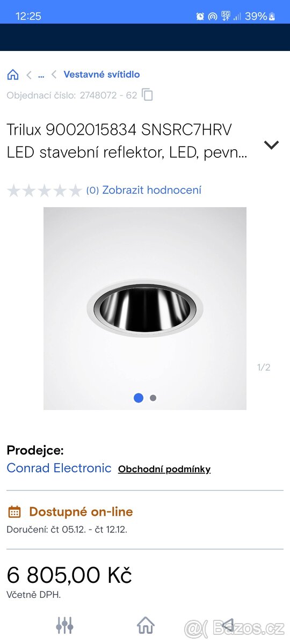Screen dimensions: 290x644
Task: Expand the collapsed breadcrumb ellipsis
Action: (x=41, y=75)
